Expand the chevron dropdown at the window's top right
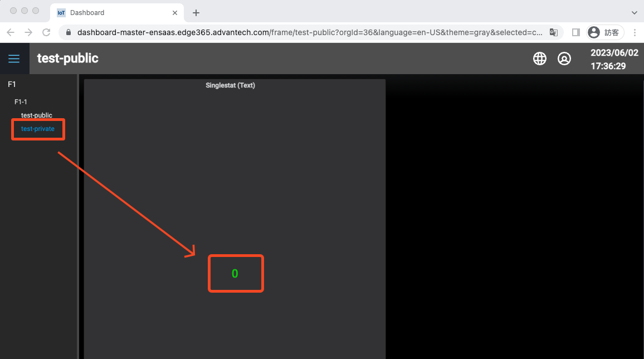 [x=635, y=12]
